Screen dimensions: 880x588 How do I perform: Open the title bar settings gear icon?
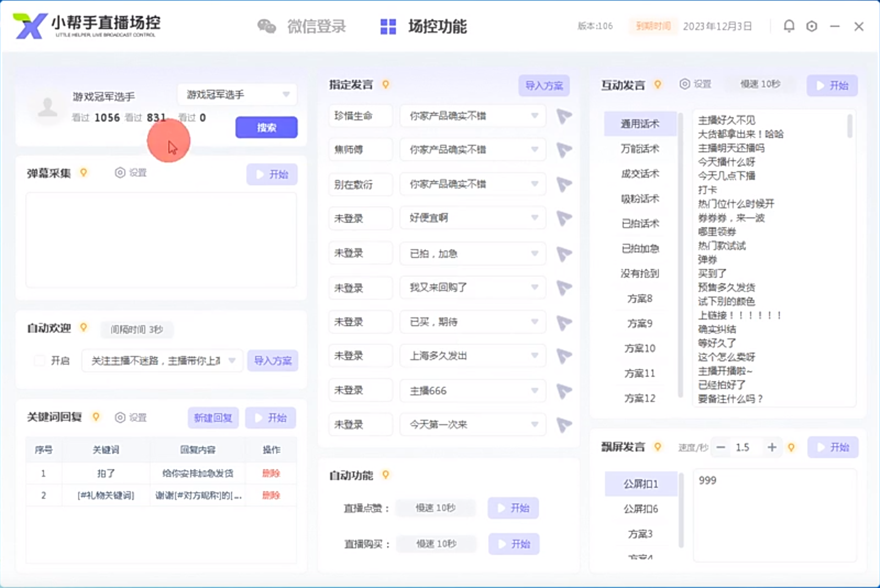(812, 26)
